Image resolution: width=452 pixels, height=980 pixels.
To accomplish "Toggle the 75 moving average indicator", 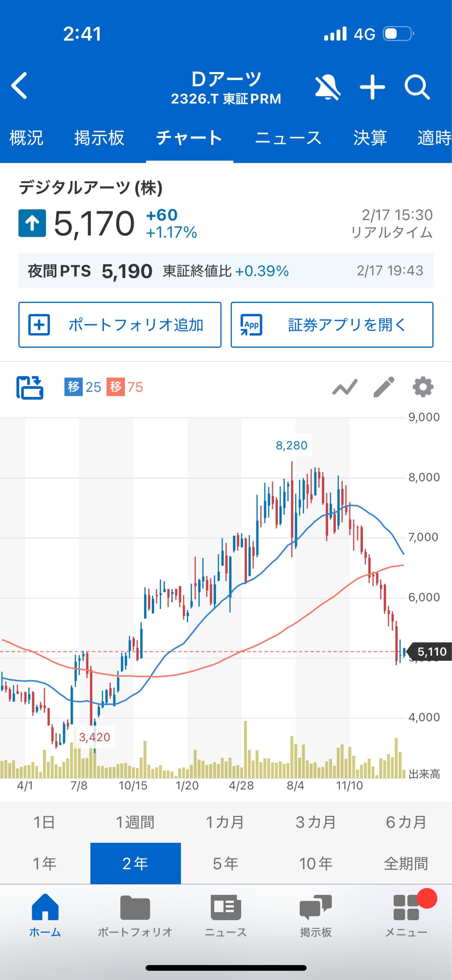I will pyautogui.click(x=125, y=387).
